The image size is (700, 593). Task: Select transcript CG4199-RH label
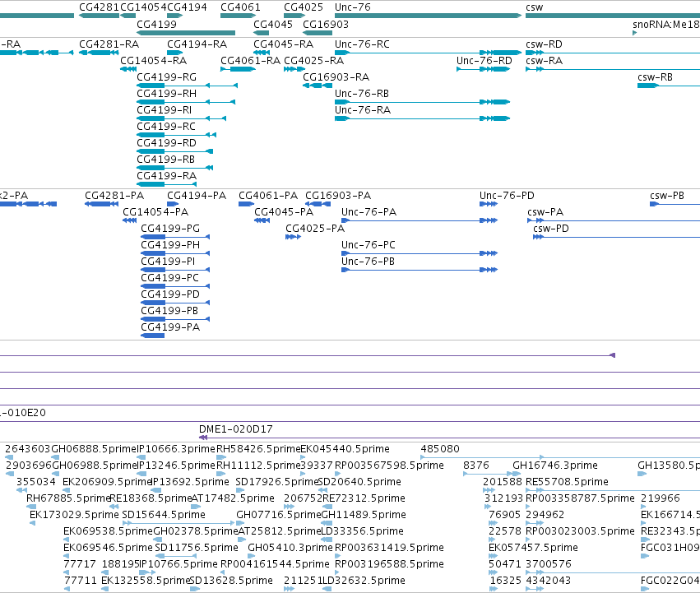tap(166, 94)
